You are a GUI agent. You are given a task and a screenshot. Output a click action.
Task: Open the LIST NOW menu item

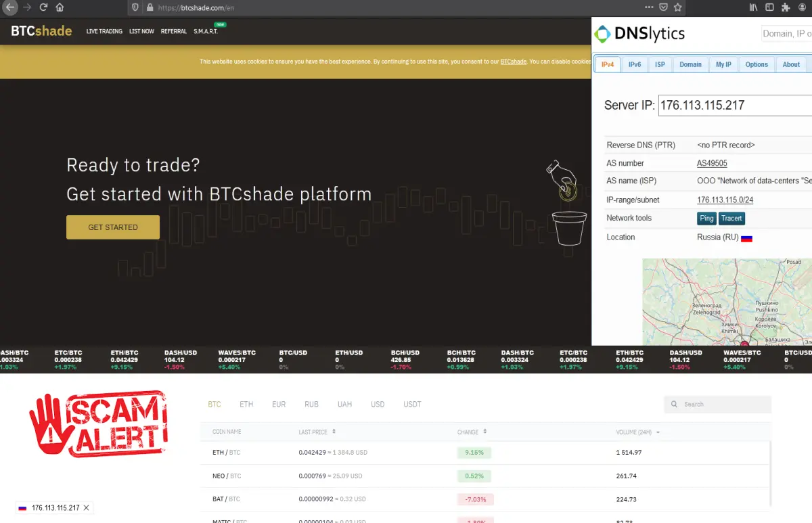pos(141,31)
